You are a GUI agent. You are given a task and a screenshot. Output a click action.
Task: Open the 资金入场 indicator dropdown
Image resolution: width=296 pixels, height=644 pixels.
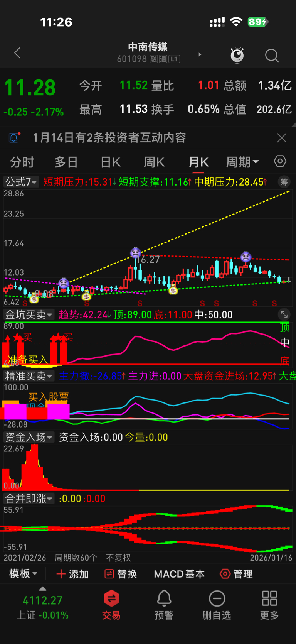tap(29, 437)
